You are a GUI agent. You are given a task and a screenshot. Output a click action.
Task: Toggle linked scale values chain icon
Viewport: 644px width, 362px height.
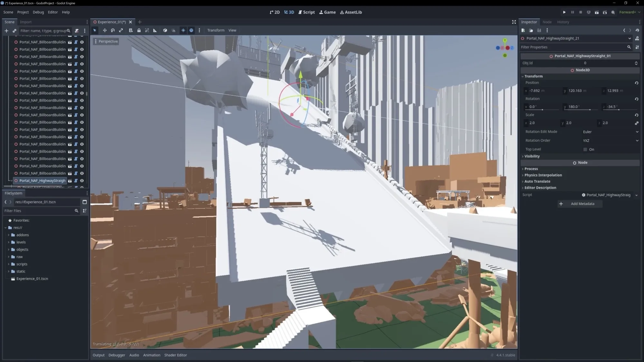(636, 123)
